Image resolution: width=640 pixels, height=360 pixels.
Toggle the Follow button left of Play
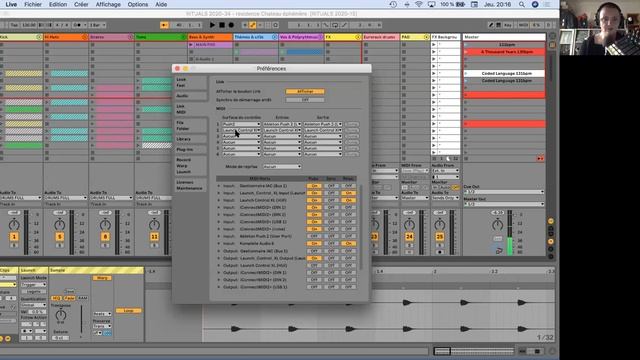click(x=164, y=25)
